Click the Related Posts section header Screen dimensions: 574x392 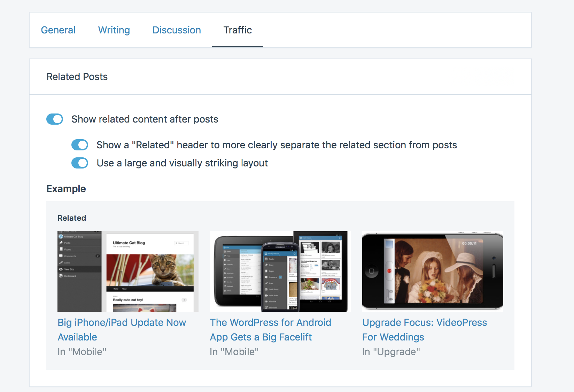[x=77, y=77]
